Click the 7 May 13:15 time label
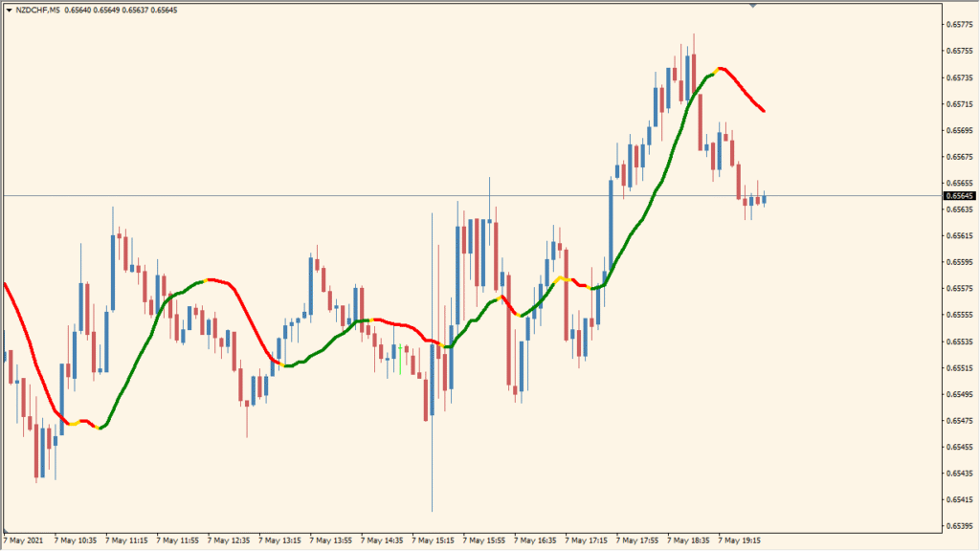 coord(280,540)
